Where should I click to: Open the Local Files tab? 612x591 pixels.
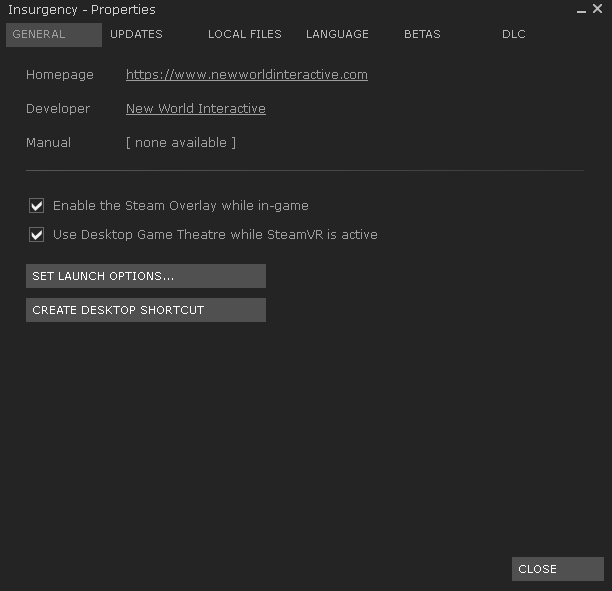(245, 34)
